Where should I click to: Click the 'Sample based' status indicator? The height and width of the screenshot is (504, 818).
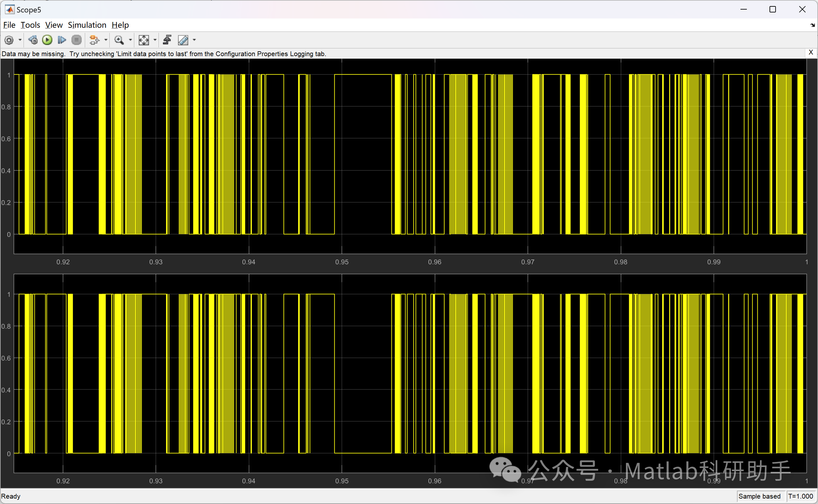pos(760,496)
